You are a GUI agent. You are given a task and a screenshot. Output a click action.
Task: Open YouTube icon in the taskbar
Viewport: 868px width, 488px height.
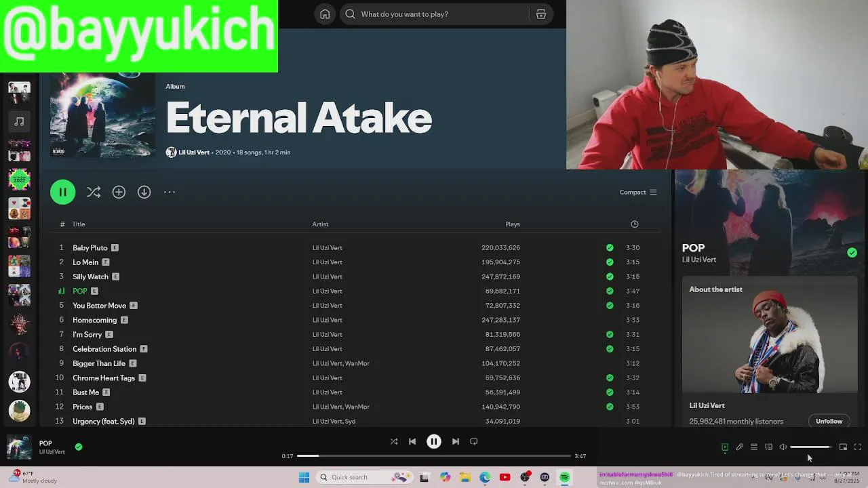[x=505, y=477]
